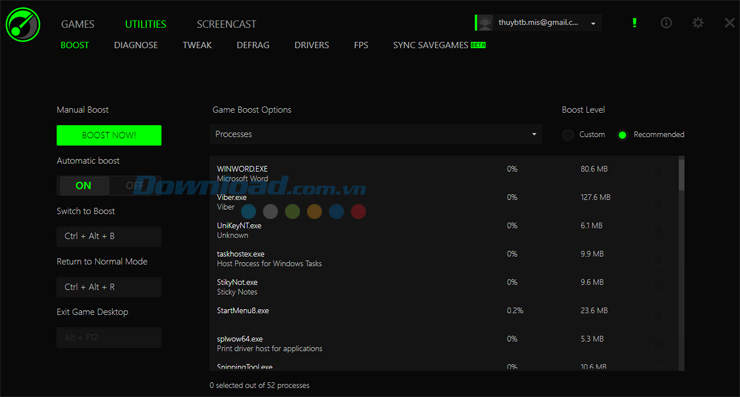The image size is (740, 397).
Task: Select the Custom boost level
Action: coord(568,135)
